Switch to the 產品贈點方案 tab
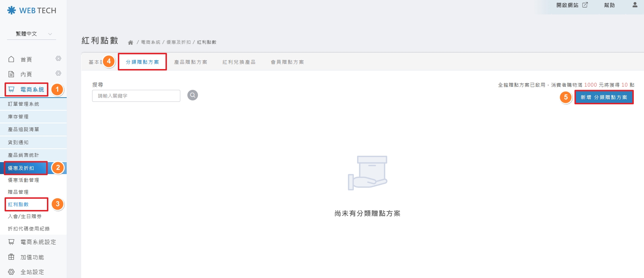The height and width of the screenshot is (278, 644). 191,62
